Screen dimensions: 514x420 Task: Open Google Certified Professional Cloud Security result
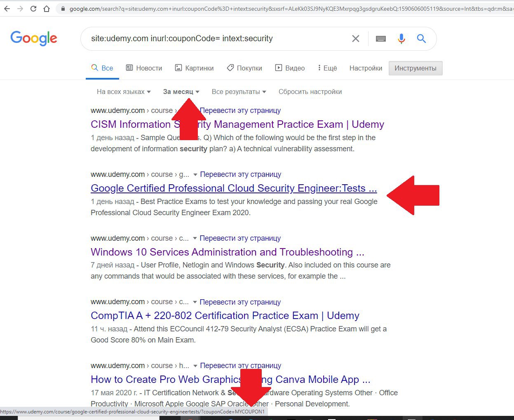pos(234,188)
